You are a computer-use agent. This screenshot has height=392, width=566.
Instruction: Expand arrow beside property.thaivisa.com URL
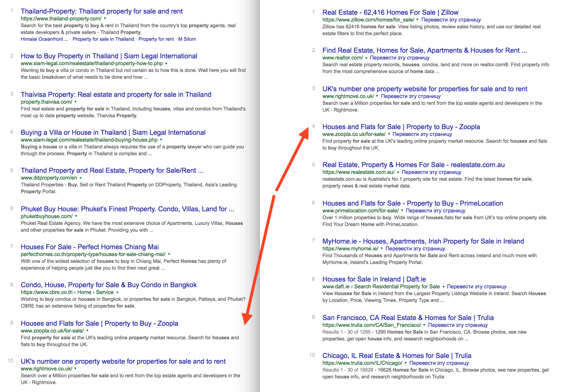[75, 102]
